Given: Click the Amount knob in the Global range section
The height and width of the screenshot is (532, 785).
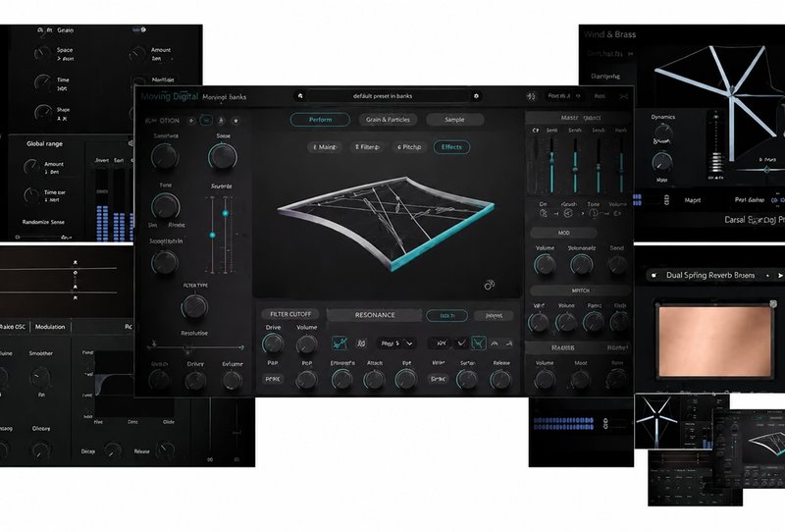Looking at the screenshot, I should (x=31, y=167).
